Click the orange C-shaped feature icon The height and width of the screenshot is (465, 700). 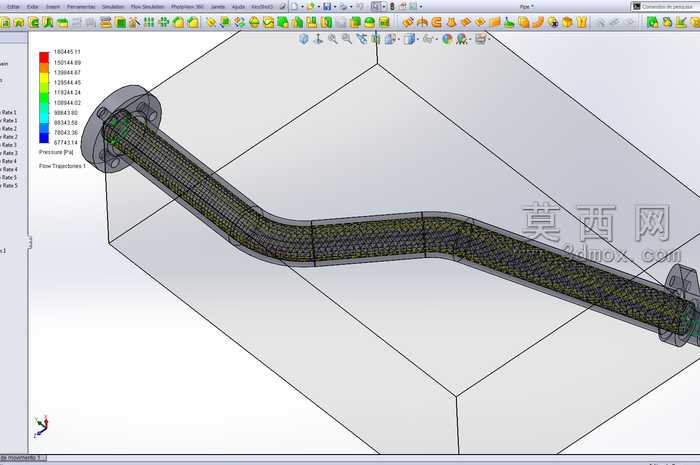(437, 22)
